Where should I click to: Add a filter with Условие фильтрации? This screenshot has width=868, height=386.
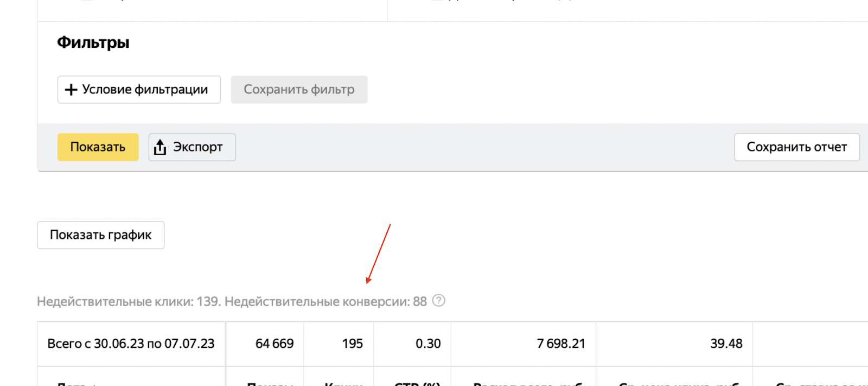click(139, 90)
